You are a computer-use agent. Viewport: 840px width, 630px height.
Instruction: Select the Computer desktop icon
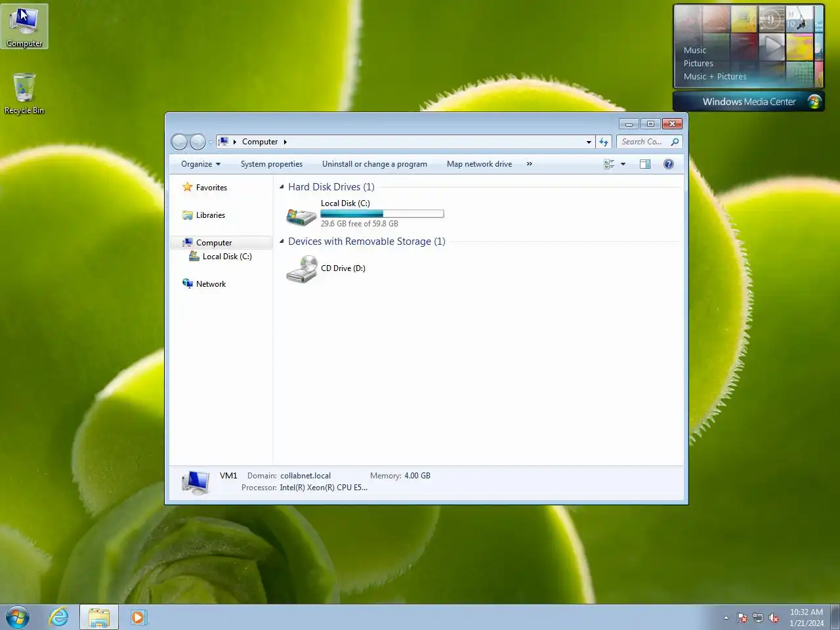point(24,26)
